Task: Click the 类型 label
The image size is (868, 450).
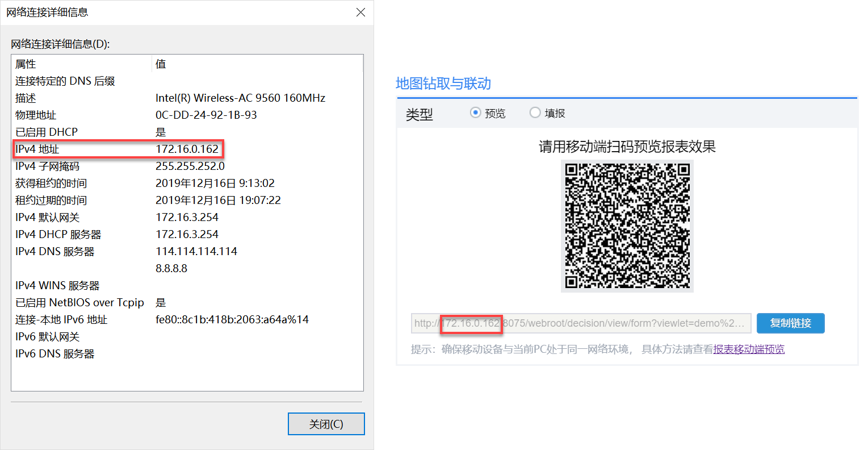Action: pos(420,114)
